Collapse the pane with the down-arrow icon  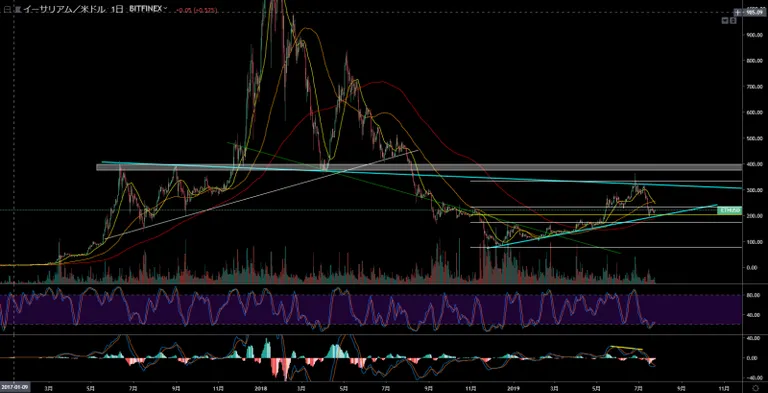[725, 21]
